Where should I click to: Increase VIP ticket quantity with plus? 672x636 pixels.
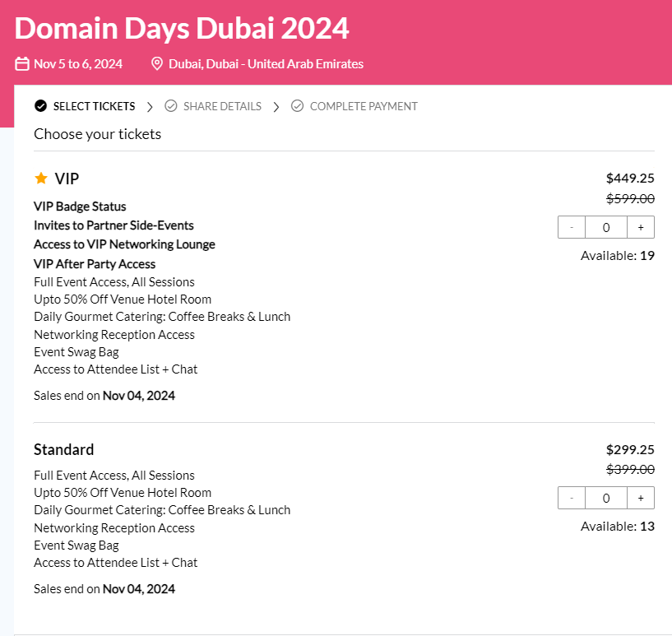pyautogui.click(x=641, y=227)
